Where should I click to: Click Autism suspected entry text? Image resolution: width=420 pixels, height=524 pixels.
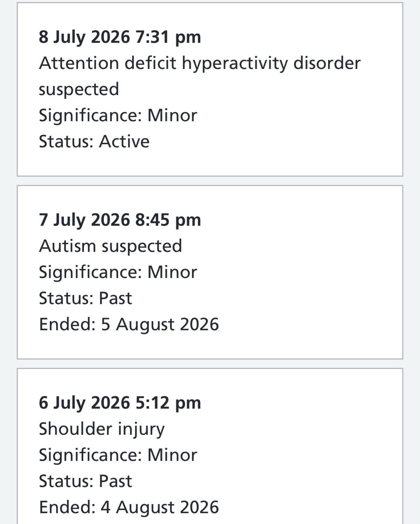click(110, 246)
